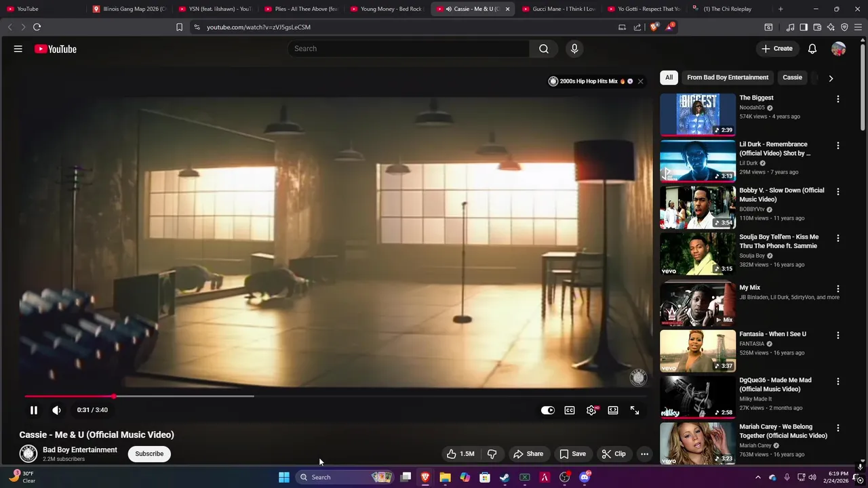Viewport: 868px width, 488px height.
Task: Play The Biggest thumbnail
Action: pyautogui.click(x=698, y=115)
